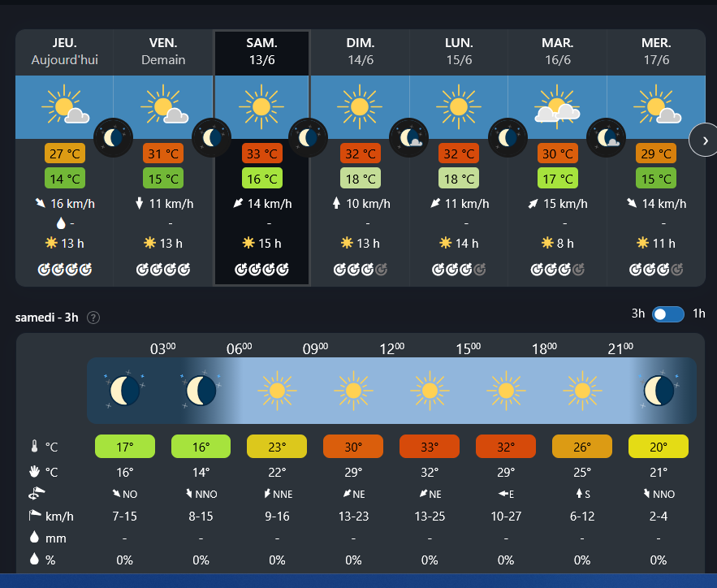717x588 pixels.
Task: Click the 16 km/h wind value for Thursday
Action: pos(73,204)
